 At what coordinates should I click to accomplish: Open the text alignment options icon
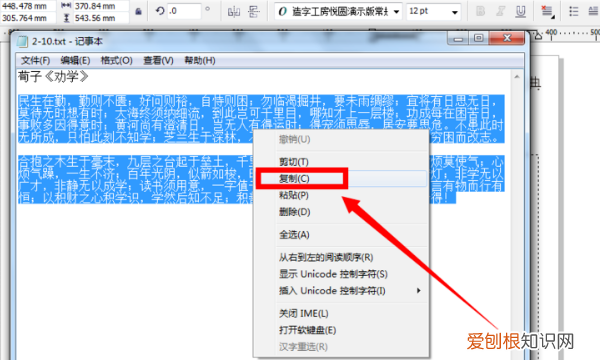pyautogui.click(x=548, y=11)
